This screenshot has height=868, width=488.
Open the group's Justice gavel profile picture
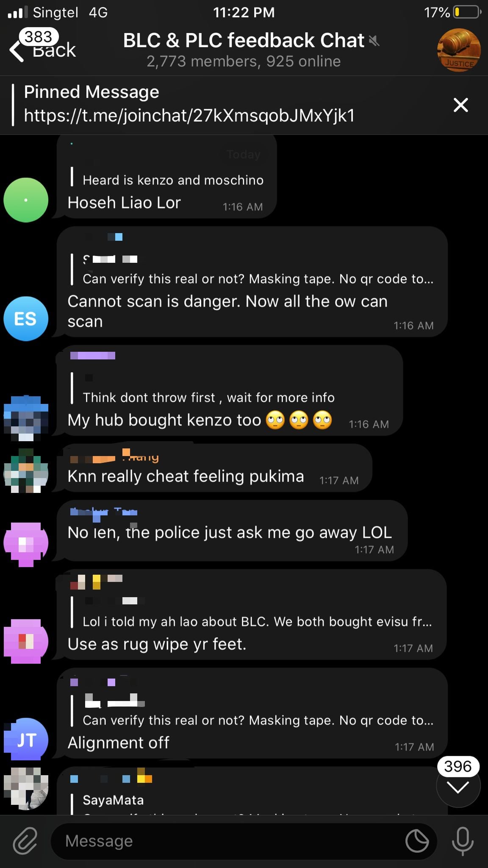tap(459, 50)
